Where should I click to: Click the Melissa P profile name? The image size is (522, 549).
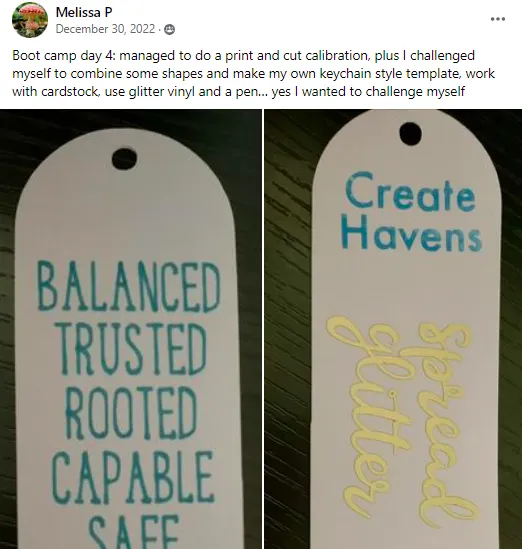[84, 13]
